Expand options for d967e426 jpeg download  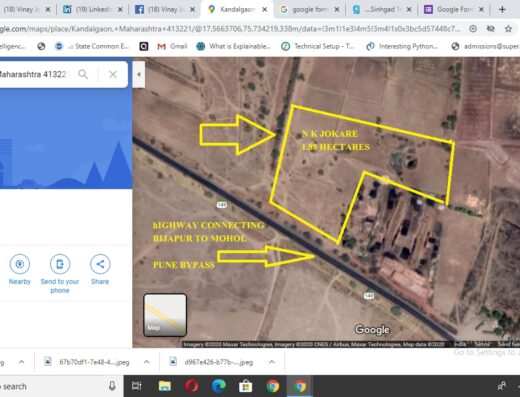272,362
